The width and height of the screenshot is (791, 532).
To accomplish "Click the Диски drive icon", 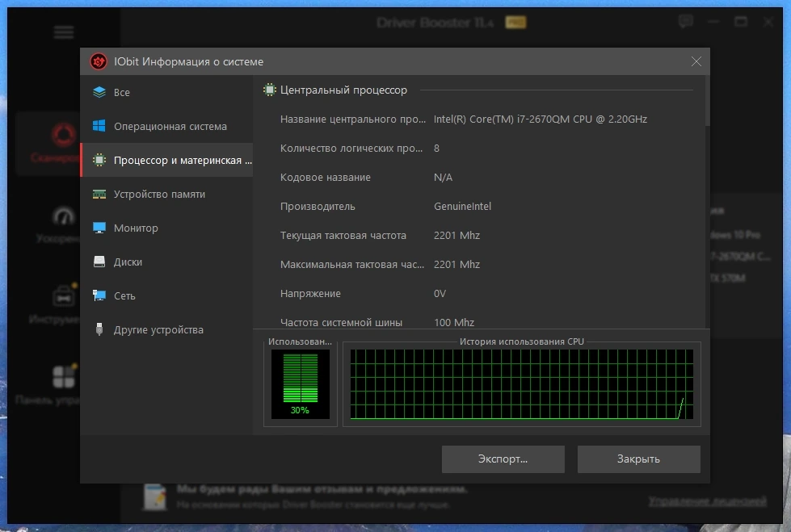I will (x=99, y=262).
